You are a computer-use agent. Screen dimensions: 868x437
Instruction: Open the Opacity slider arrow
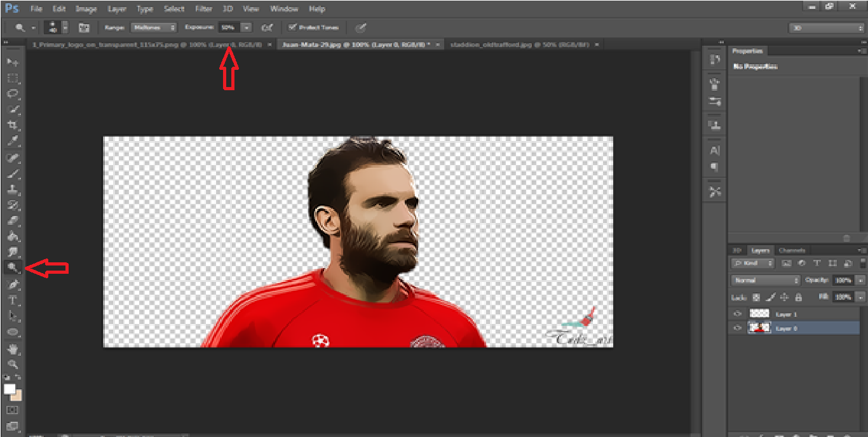860,280
